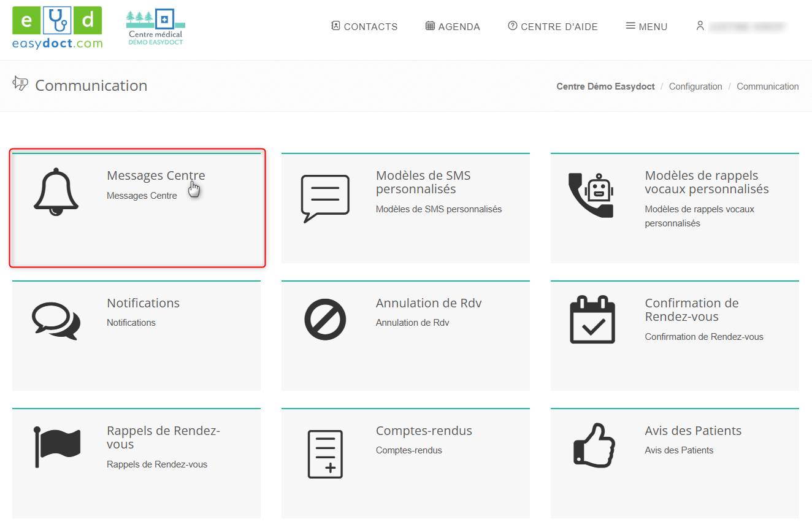Go to CONTACTS from the navigation bar
The height and width of the screenshot is (527, 812).
coord(364,26)
